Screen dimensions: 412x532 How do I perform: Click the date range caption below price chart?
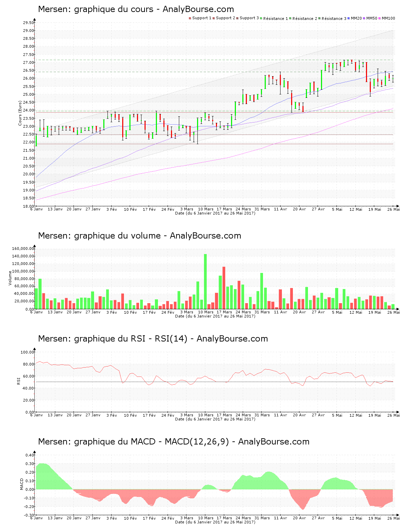point(215,213)
